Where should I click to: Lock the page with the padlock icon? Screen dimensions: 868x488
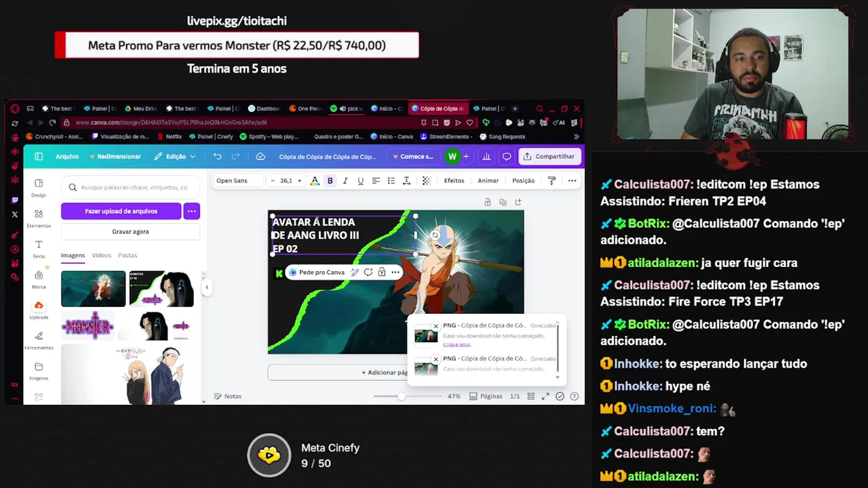click(488, 202)
